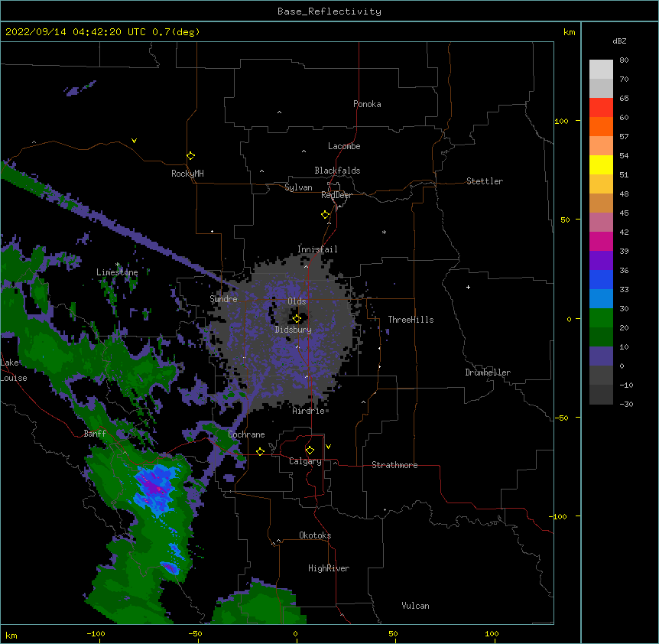Click the Lake Louise label
Image resolution: width=659 pixels, height=644 pixels.
pyautogui.click(x=14, y=370)
